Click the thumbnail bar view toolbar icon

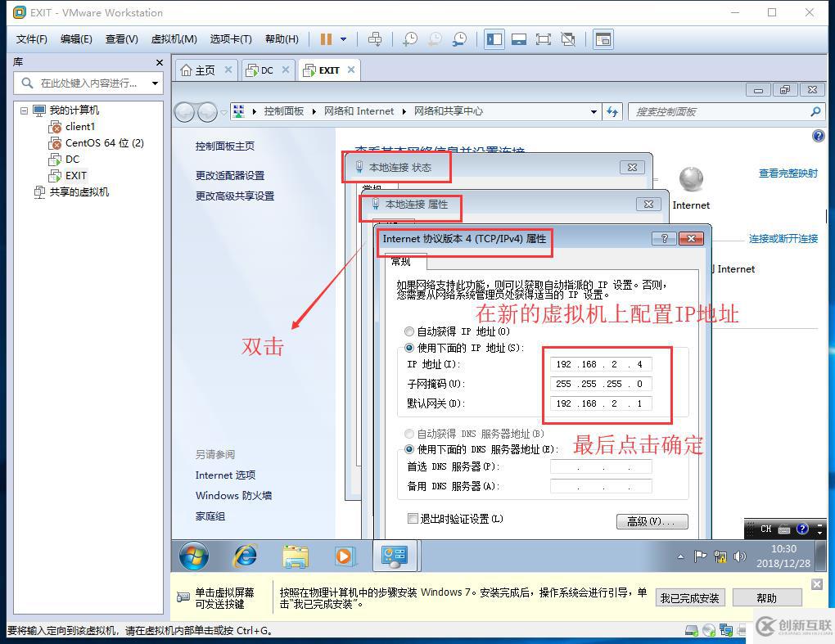pyautogui.click(x=519, y=38)
